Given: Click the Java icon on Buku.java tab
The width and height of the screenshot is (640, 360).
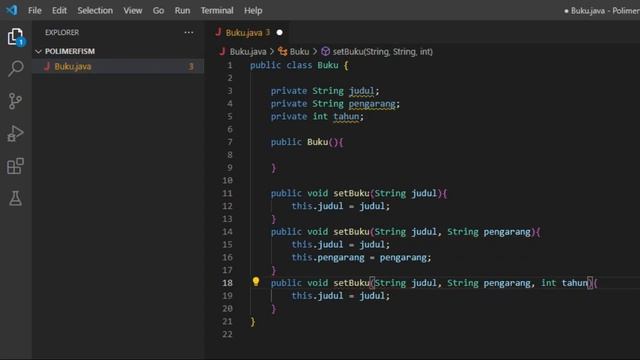Looking at the screenshot, I should [218, 32].
